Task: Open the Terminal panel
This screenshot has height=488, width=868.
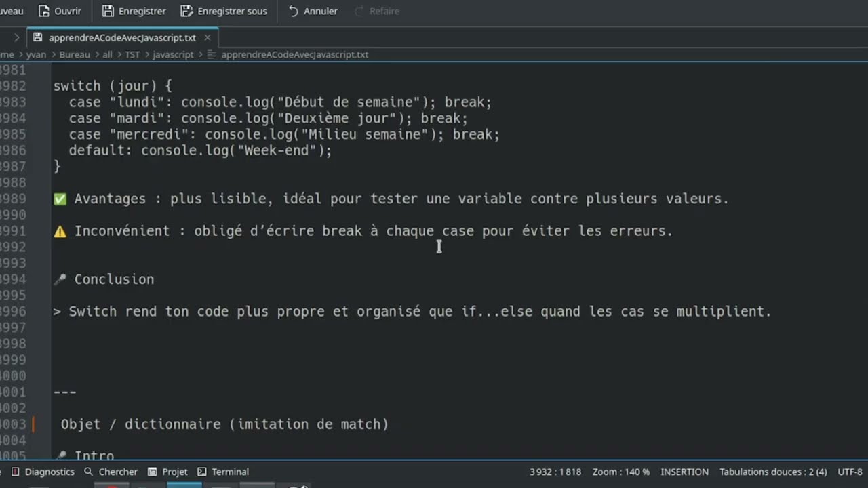Action: [x=223, y=472]
